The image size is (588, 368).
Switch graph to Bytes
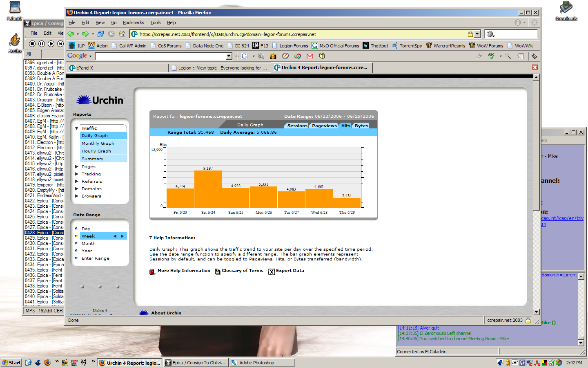[x=361, y=126]
